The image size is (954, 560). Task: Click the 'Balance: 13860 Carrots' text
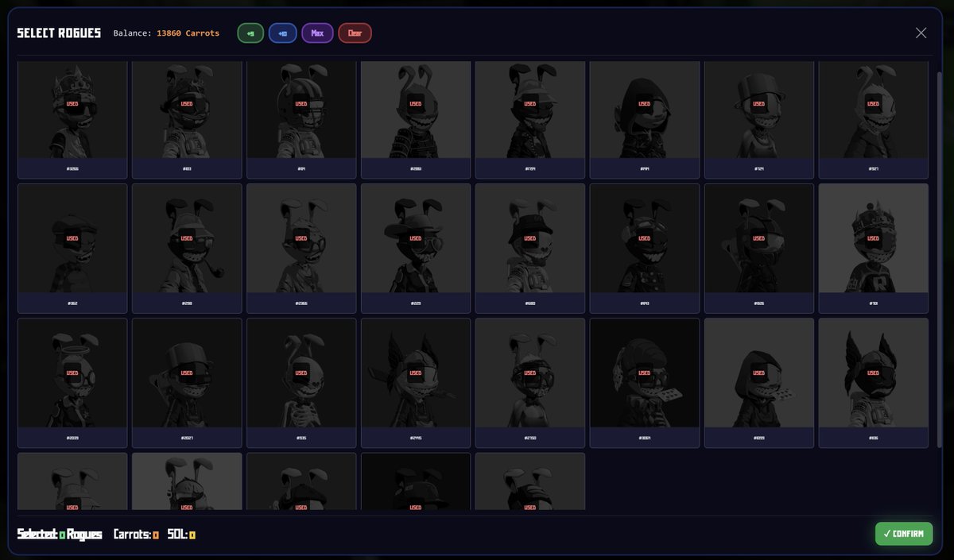tap(166, 33)
